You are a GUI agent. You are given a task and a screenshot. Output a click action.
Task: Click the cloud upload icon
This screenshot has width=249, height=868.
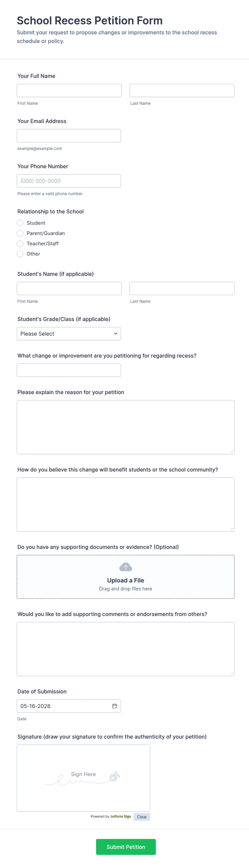coord(126,567)
